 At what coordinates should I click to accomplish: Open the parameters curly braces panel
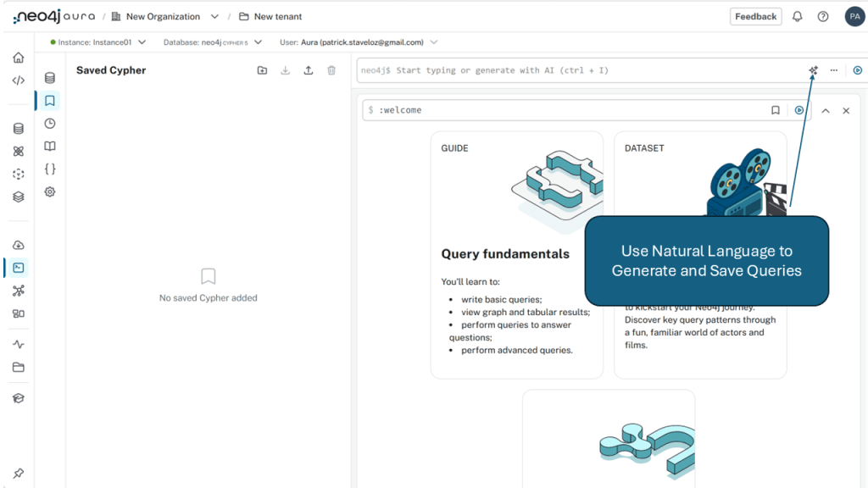(x=50, y=169)
